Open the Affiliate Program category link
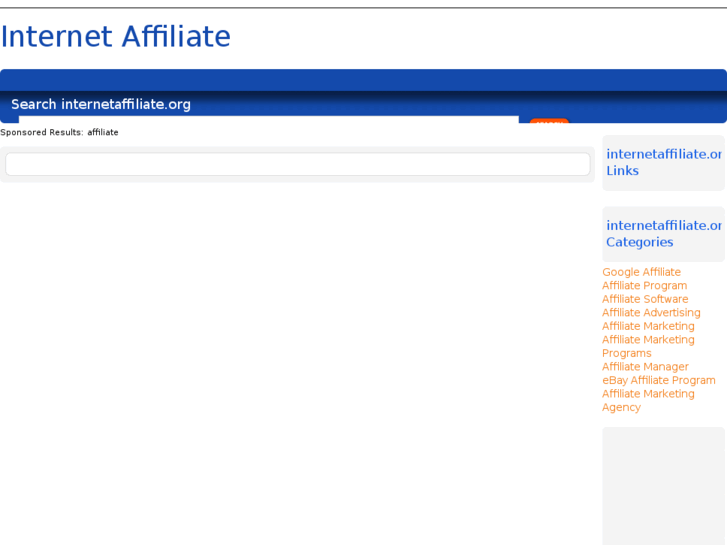The height and width of the screenshot is (545, 727). point(644,285)
